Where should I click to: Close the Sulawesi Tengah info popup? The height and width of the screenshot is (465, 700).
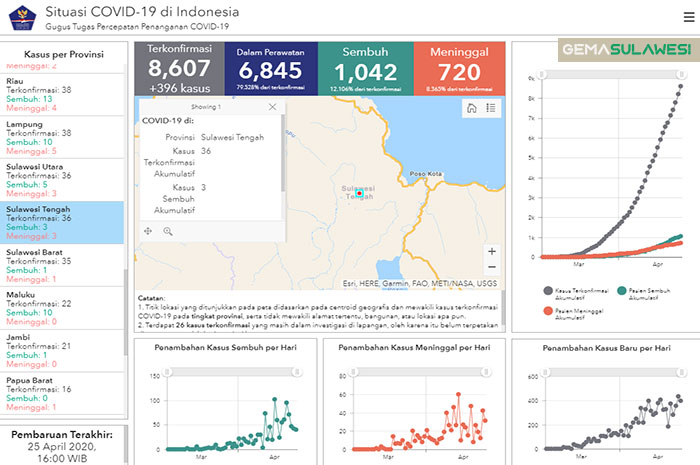pyautogui.click(x=272, y=107)
